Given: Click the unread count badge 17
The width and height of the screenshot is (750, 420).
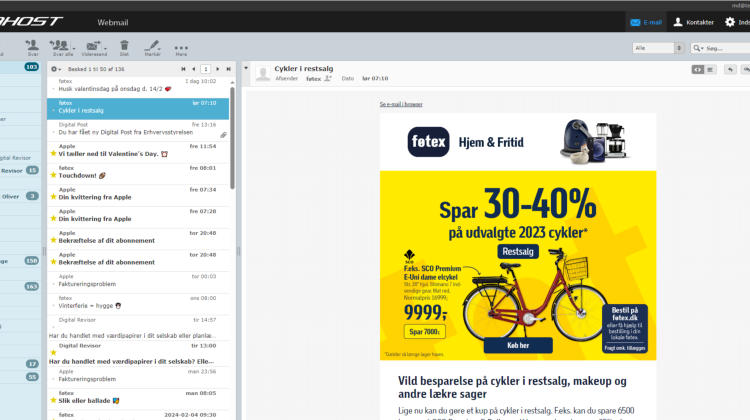Looking at the screenshot, I should pyautogui.click(x=32, y=364).
